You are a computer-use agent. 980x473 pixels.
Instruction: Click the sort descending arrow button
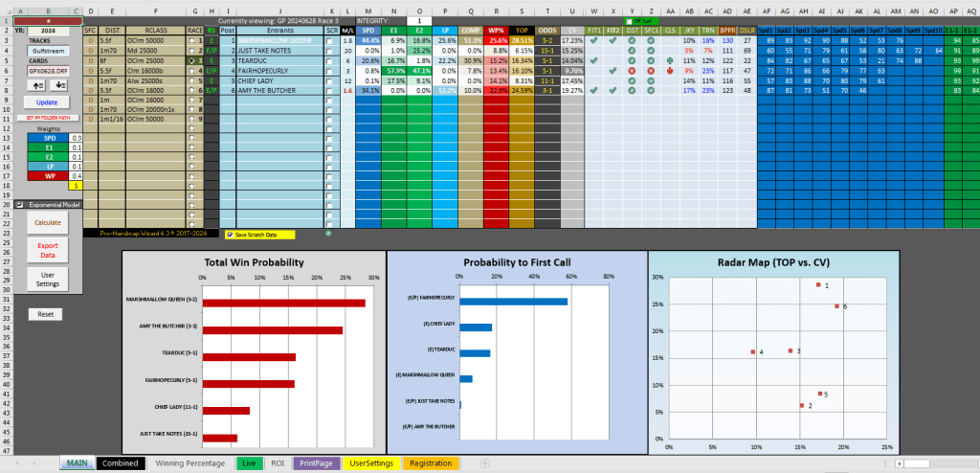[61, 84]
